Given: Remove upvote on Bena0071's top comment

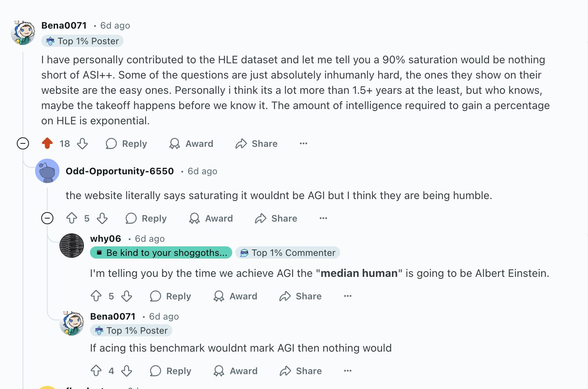Looking at the screenshot, I should pos(47,143).
